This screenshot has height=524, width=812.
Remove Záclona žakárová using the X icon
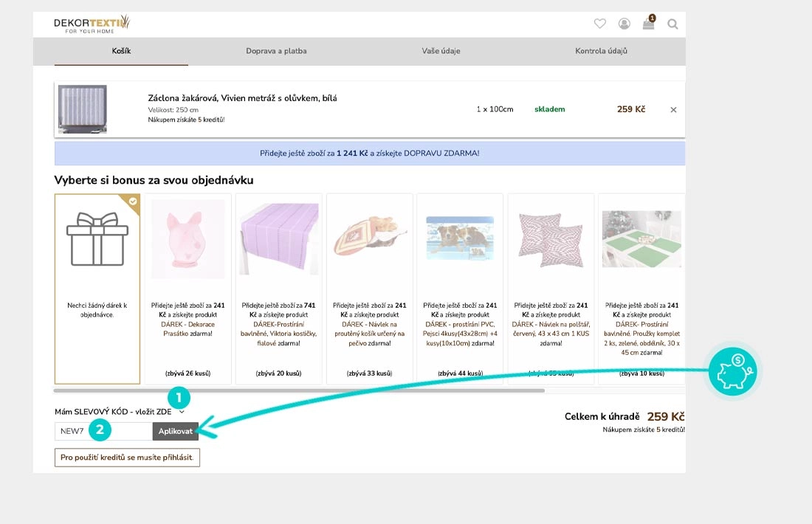(672, 109)
